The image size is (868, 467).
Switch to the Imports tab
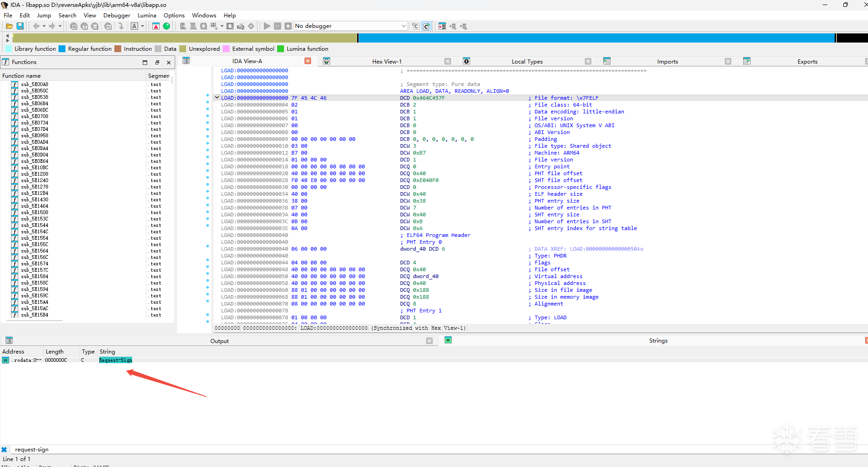click(x=668, y=61)
